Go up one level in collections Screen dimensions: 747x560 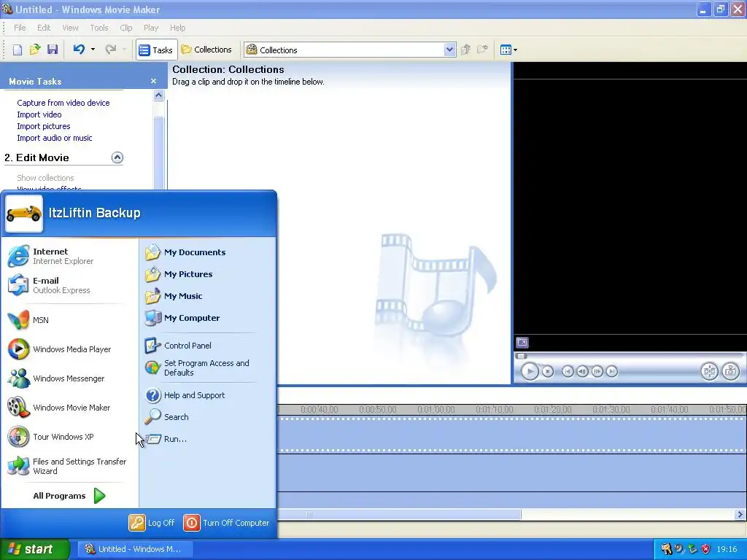(x=466, y=50)
